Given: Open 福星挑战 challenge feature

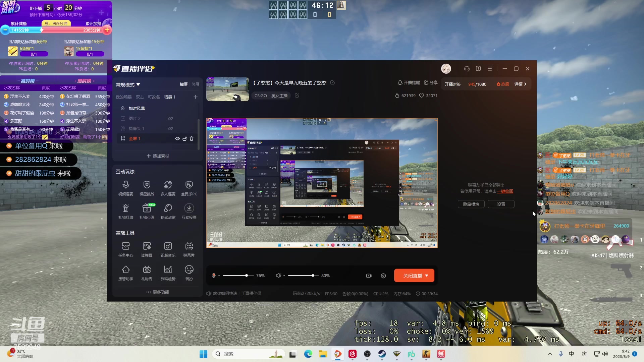Looking at the screenshot, I should tap(147, 188).
